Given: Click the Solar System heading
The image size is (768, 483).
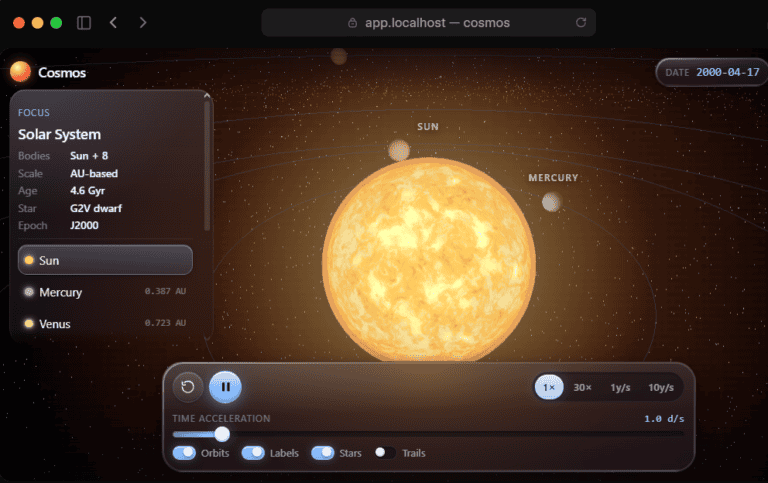Looking at the screenshot, I should 59,134.
